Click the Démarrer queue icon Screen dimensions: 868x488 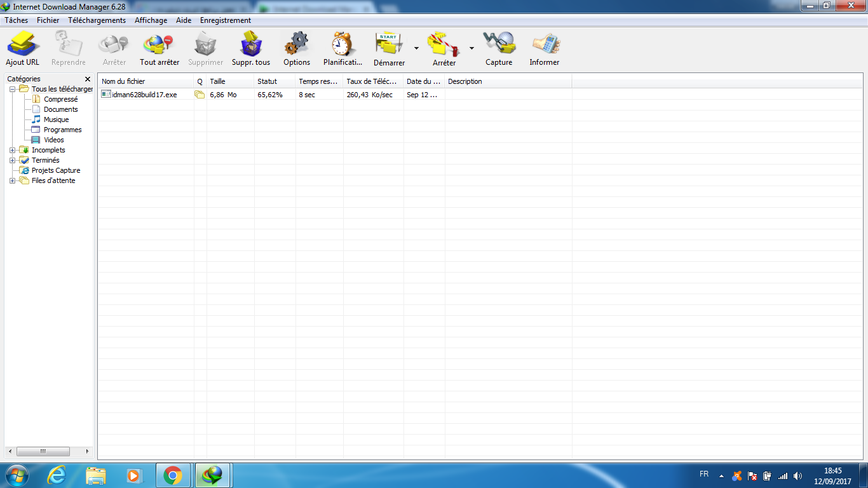[x=389, y=44]
